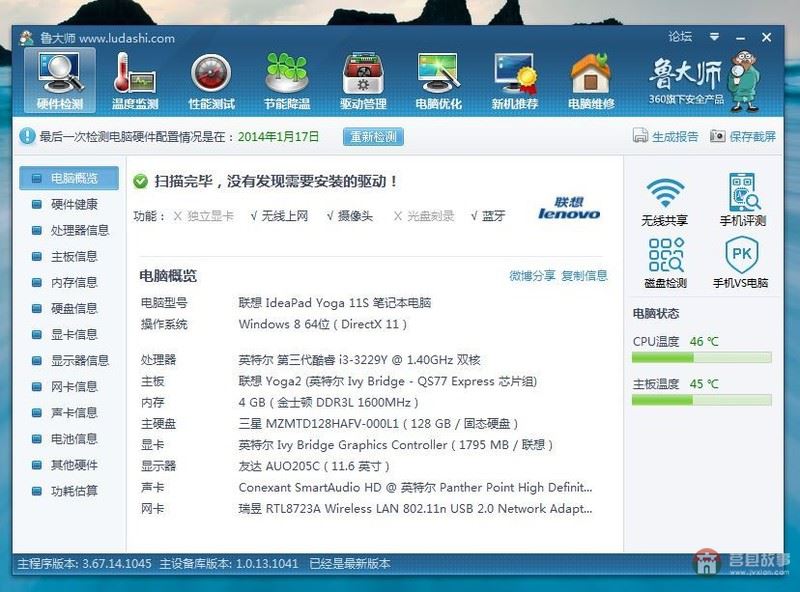Open 手机VS电脑 comparison
The width and height of the screenshot is (800, 592).
coord(741,263)
